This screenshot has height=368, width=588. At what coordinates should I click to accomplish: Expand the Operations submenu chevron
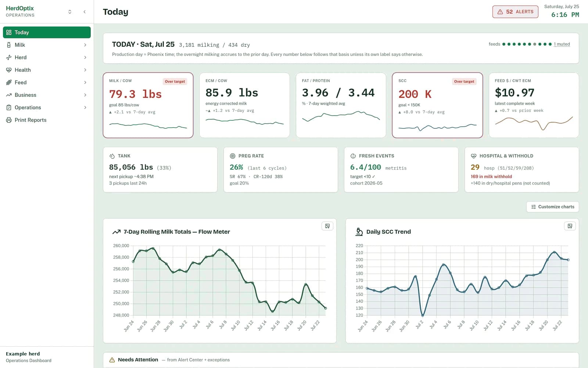(85, 107)
